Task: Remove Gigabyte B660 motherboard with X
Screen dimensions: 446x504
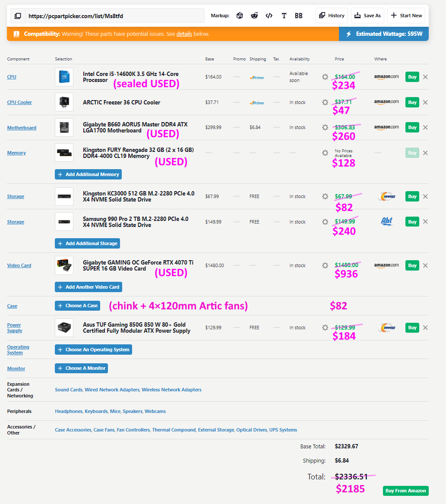Action: (x=425, y=127)
